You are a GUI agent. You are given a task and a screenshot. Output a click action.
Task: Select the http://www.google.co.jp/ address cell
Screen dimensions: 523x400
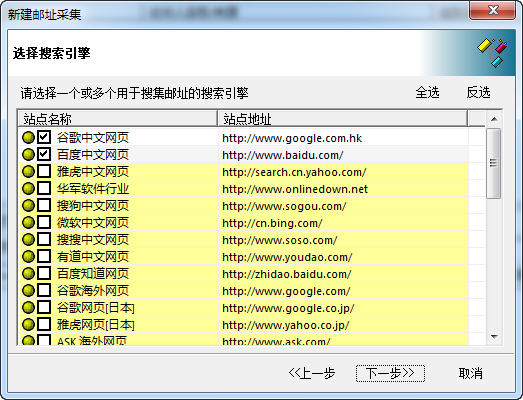pyautogui.click(x=343, y=308)
